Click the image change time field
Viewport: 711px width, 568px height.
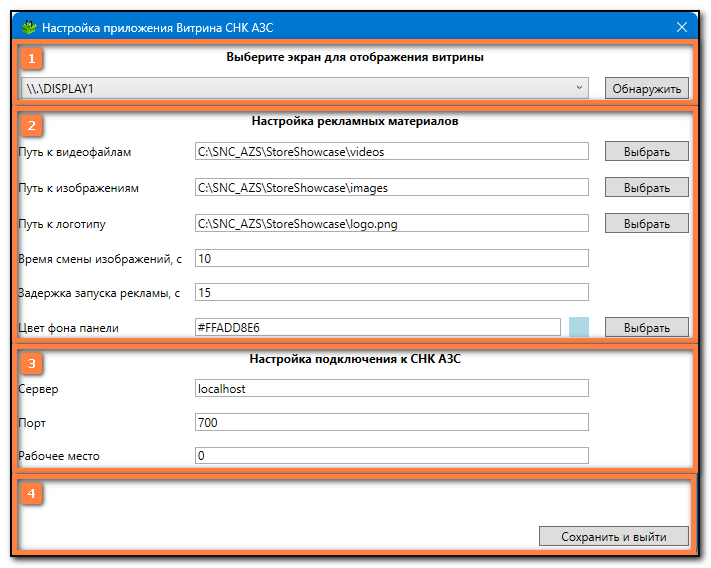click(392, 258)
